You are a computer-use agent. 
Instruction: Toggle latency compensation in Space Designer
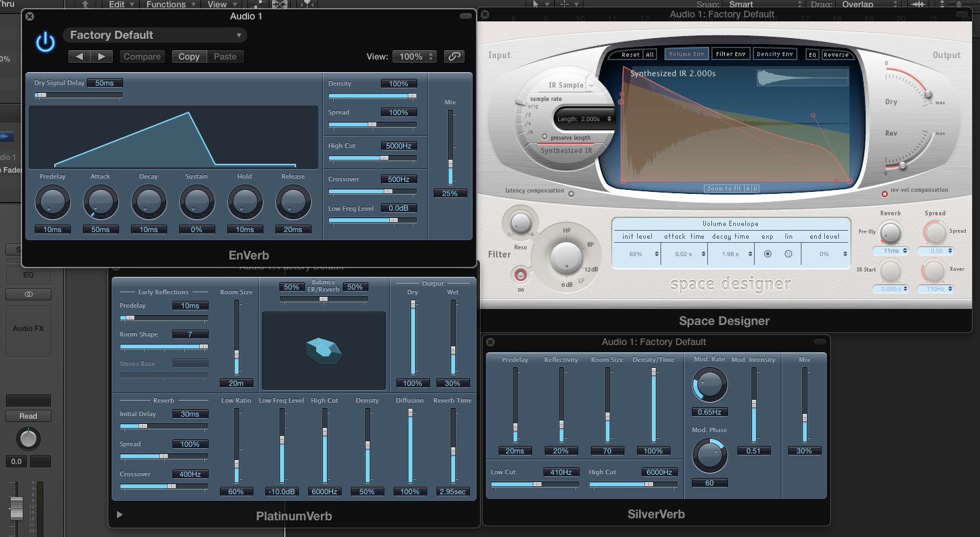[572, 195]
